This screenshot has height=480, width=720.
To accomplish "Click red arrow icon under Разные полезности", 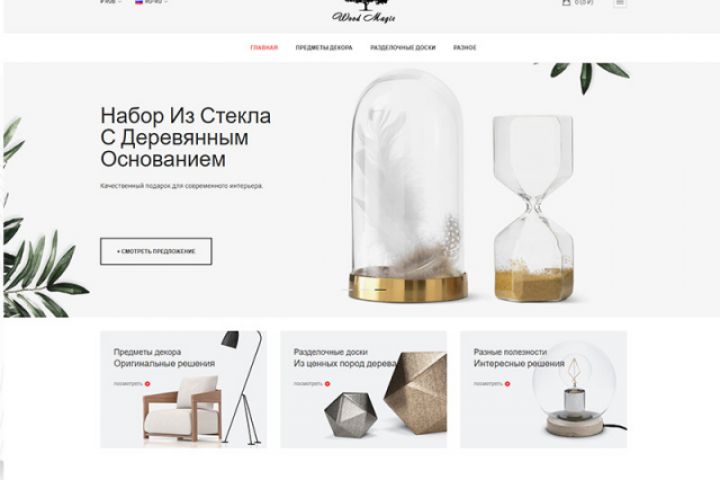I will (x=507, y=384).
